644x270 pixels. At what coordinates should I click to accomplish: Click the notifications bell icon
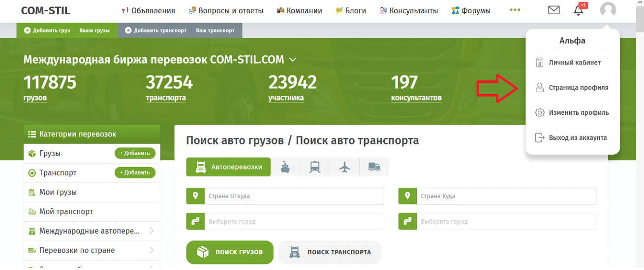[579, 10]
